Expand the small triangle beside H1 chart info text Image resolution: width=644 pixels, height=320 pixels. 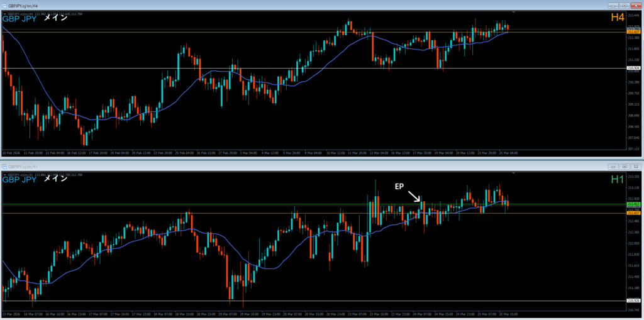(5, 175)
